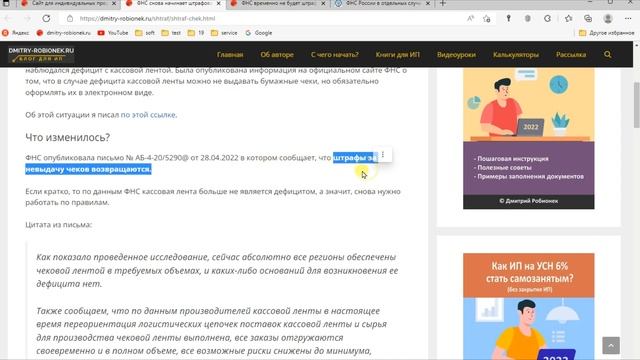The height and width of the screenshot is (360, 640).
Task: Open the 'Главная' menu item
Action: coord(230,54)
